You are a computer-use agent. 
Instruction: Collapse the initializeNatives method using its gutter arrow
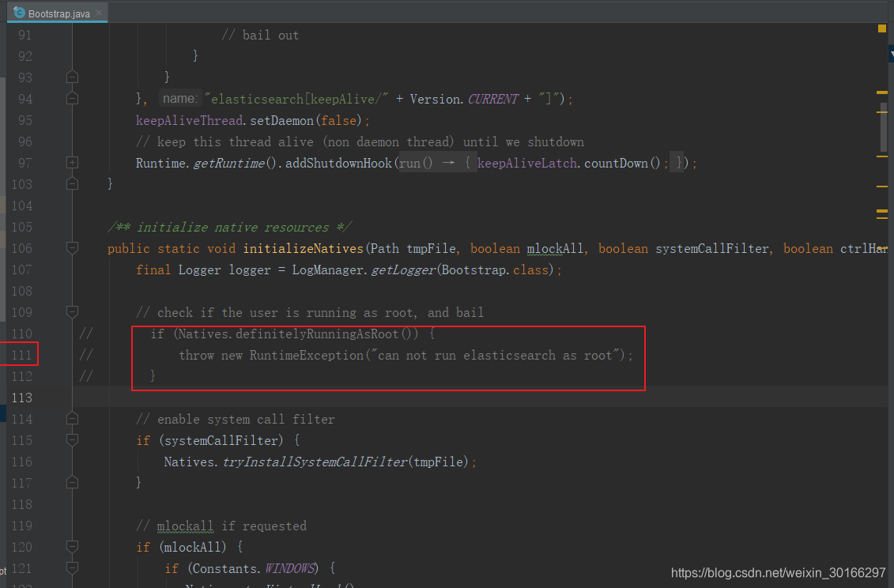click(72, 247)
